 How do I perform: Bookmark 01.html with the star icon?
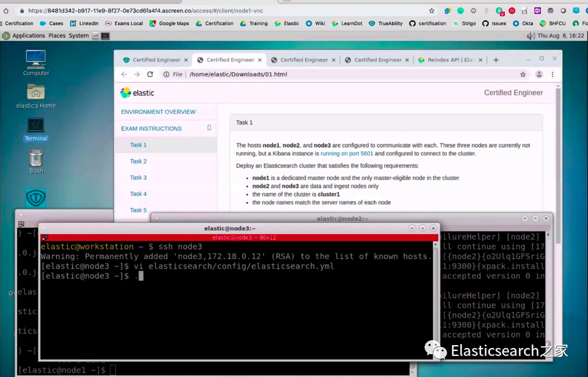(523, 74)
